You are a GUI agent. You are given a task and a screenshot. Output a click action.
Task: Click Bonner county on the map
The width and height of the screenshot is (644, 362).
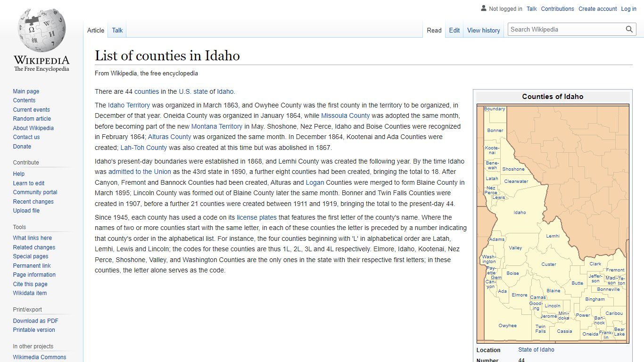pos(495,131)
